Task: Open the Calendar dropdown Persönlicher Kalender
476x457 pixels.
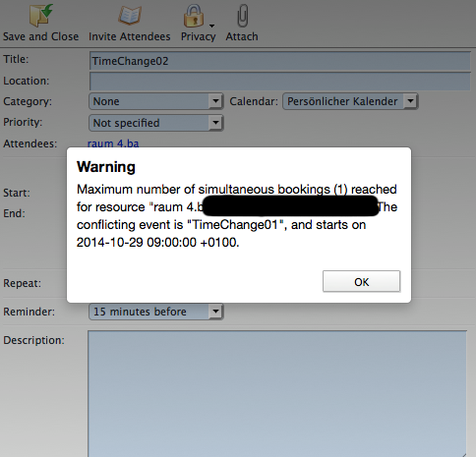Action: coord(350,101)
